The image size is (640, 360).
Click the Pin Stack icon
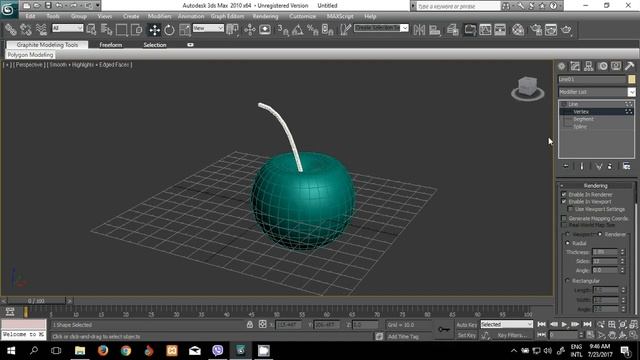tap(566, 166)
